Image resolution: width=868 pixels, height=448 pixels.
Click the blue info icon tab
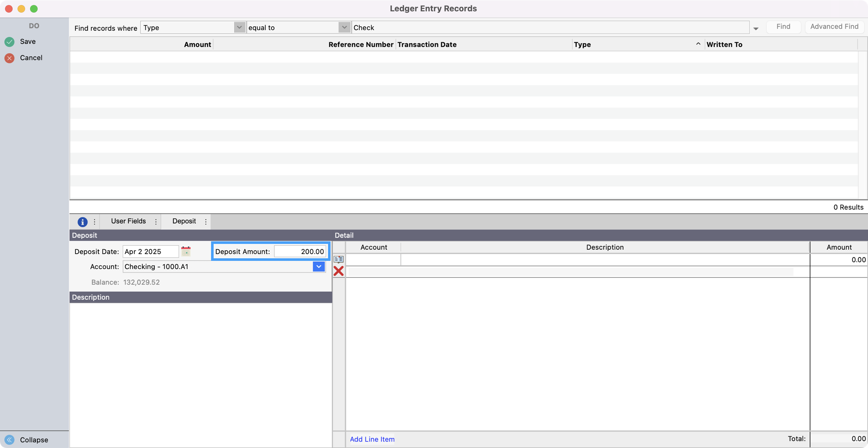82,221
